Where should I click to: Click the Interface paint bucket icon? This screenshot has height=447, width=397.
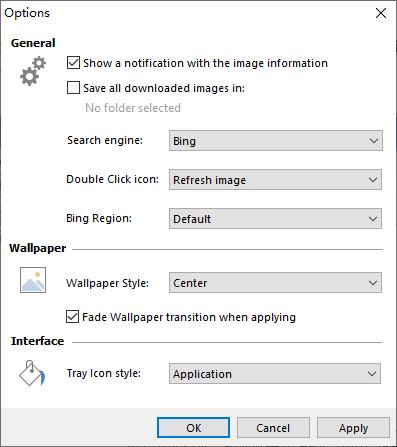tap(32, 373)
